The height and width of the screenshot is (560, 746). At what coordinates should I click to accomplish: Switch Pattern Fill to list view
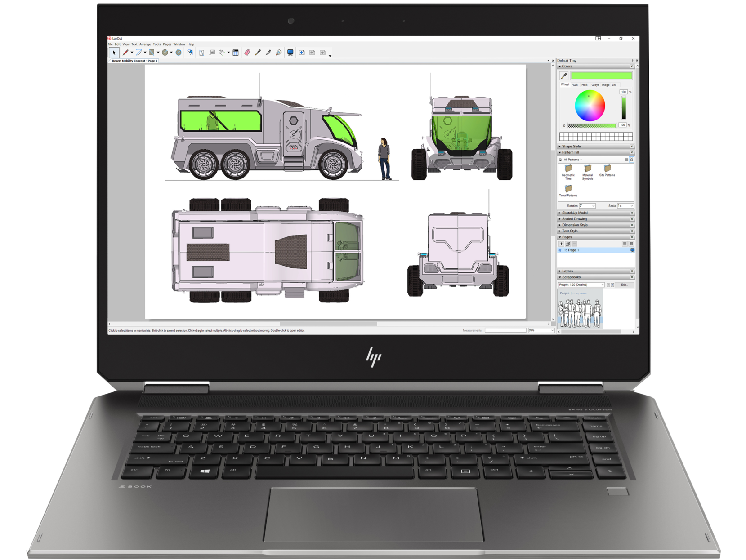click(x=626, y=160)
